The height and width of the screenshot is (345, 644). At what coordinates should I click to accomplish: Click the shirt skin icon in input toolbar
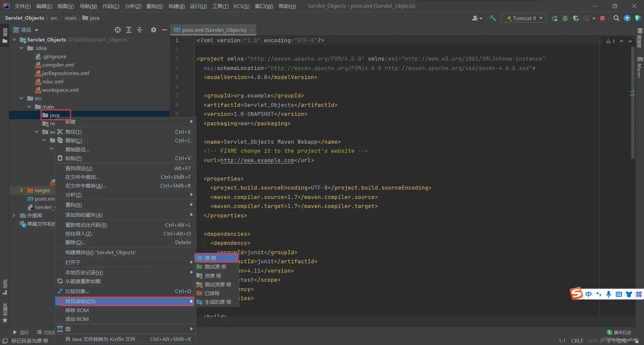(x=629, y=294)
